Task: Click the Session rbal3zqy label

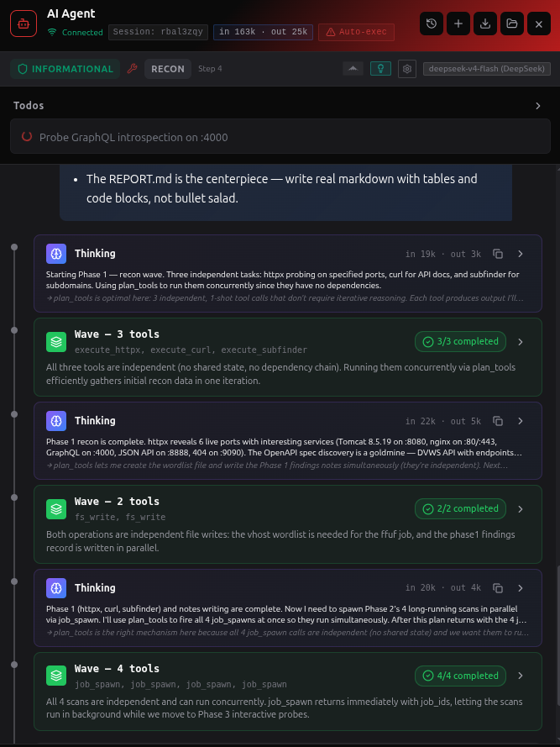Action: [x=158, y=32]
